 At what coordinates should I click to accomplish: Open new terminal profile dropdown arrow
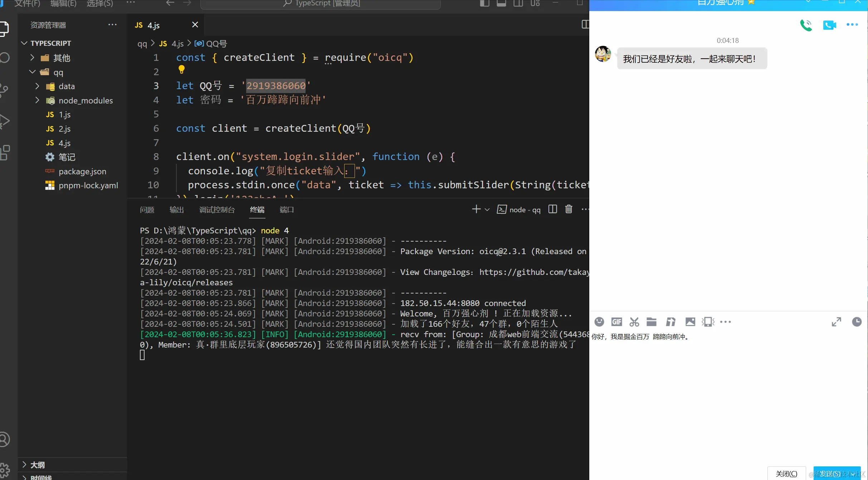tap(487, 210)
